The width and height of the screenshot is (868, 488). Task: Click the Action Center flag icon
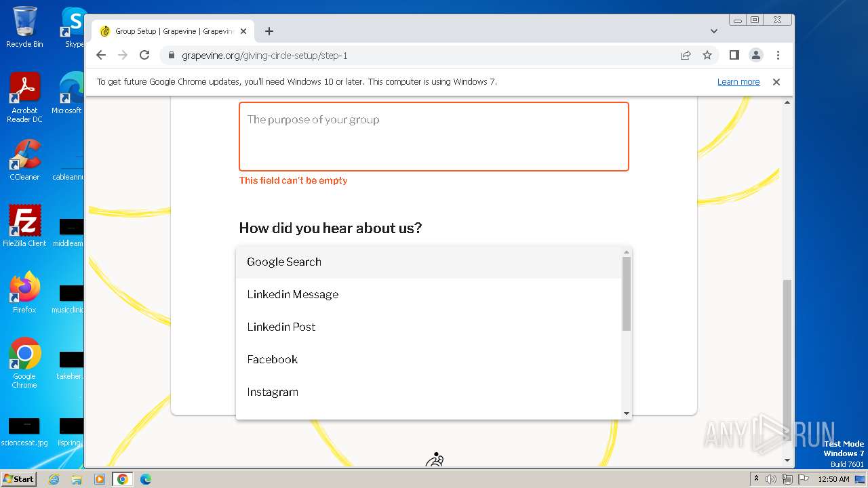[802, 479]
